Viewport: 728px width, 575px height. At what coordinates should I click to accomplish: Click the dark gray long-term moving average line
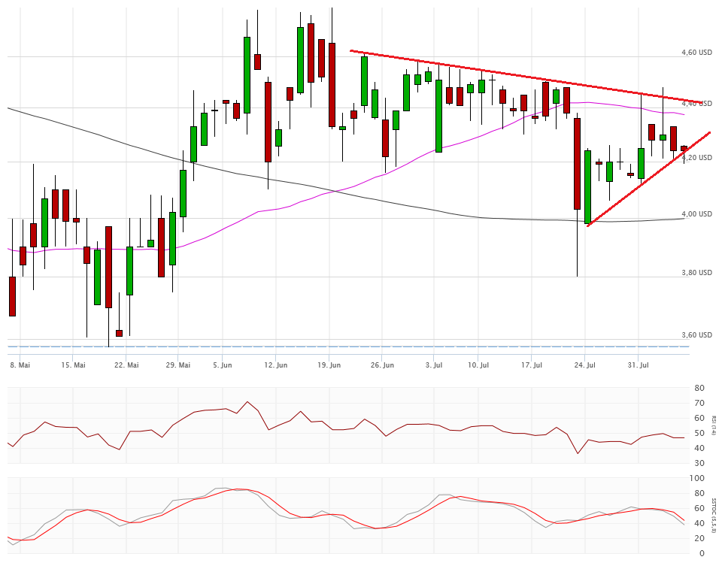pyautogui.click(x=226, y=171)
